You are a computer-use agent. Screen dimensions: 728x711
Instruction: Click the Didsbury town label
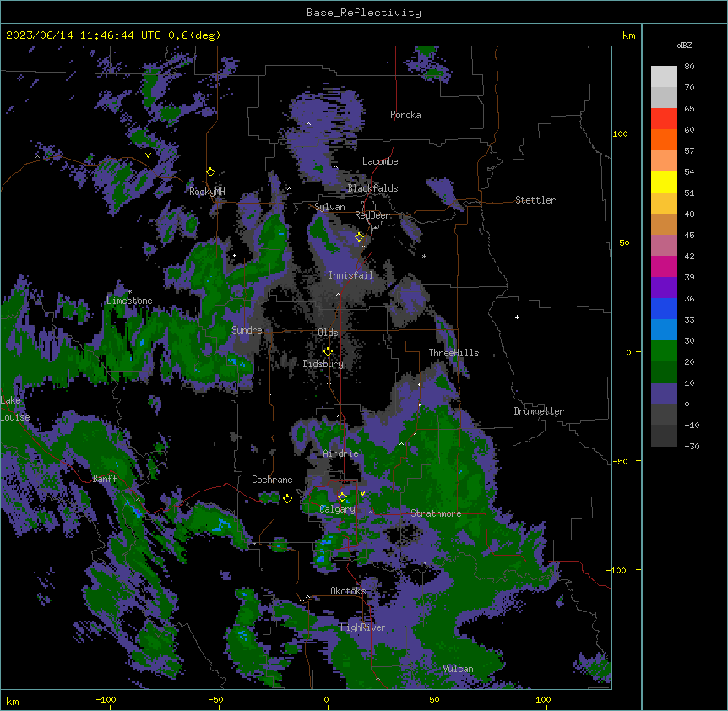pyautogui.click(x=323, y=364)
